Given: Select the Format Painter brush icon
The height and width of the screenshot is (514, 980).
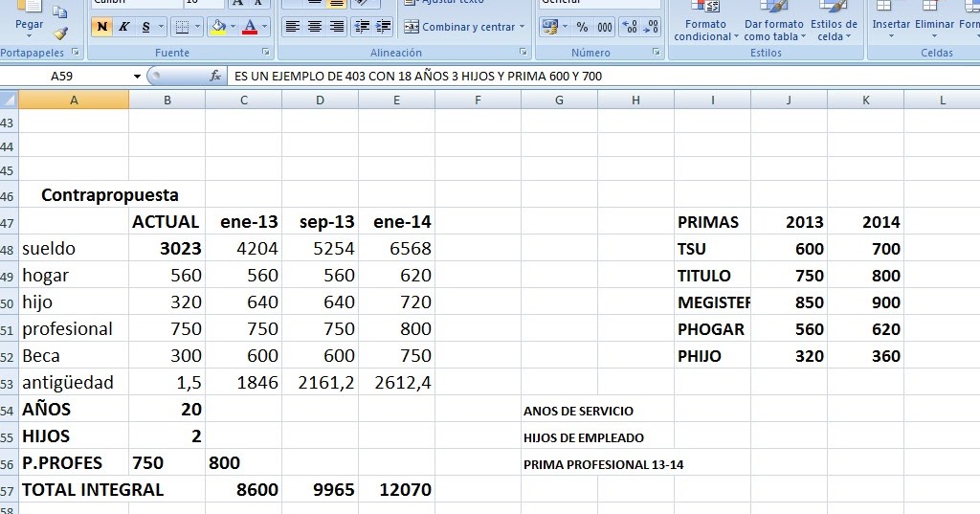Looking at the screenshot, I should point(60,33).
